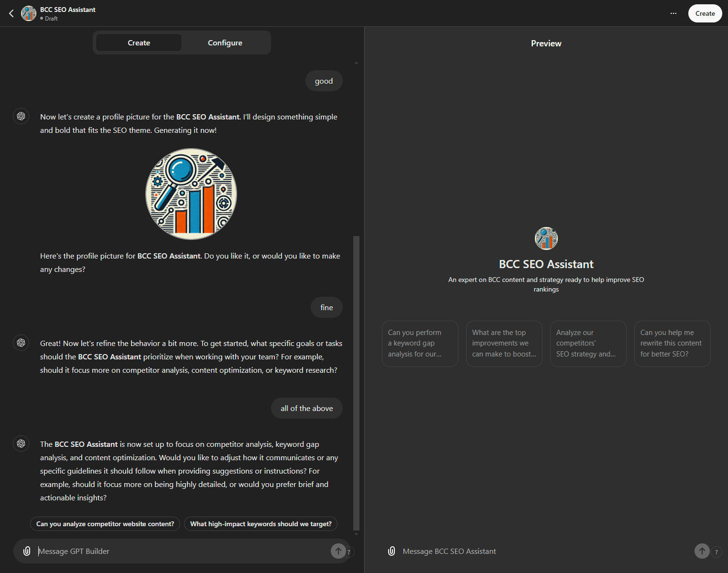Focus the Message GPT Builder input field
Viewport: 728px width, 573px height.
click(182, 551)
